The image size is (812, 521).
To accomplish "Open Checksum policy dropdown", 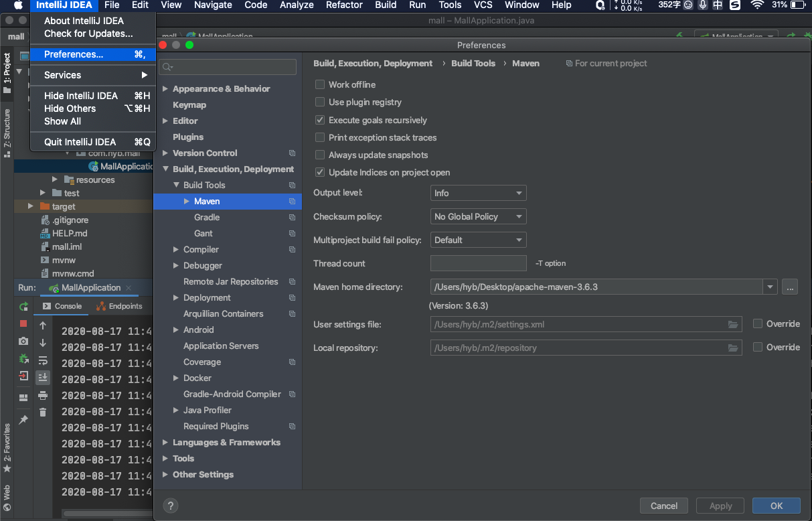I will [478, 216].
